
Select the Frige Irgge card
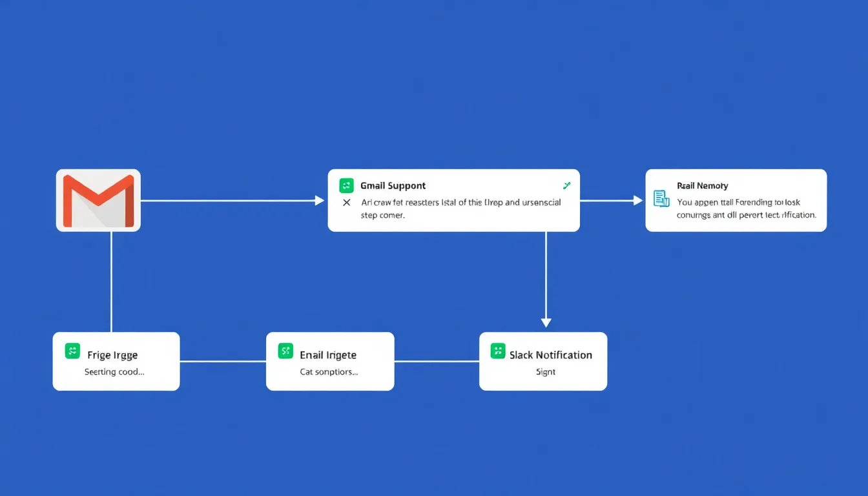pyautogui.click(x=116, y=360)
